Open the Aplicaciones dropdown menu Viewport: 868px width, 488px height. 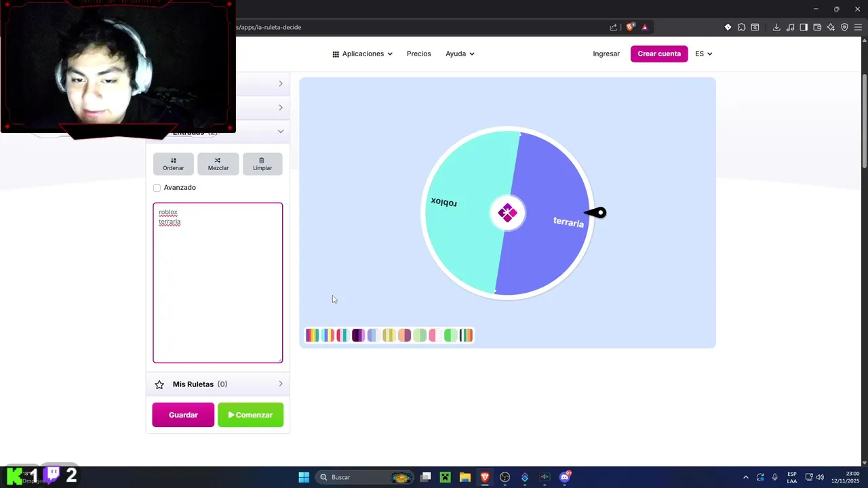pos(362,54)
